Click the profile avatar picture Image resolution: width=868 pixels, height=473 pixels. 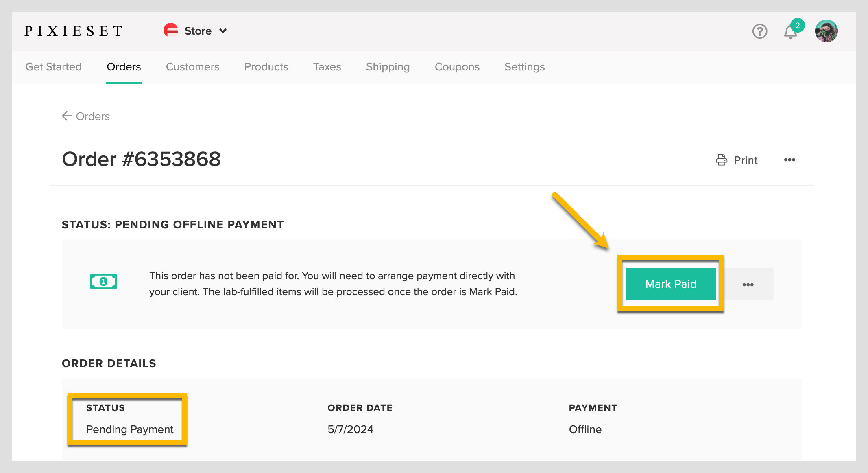(827, 31)
